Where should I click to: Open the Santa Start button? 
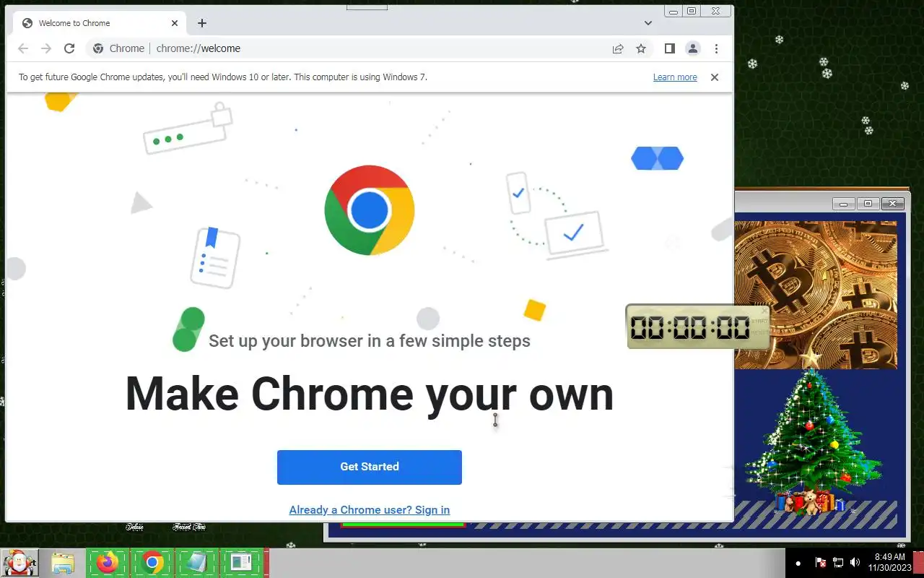(19, 562)
